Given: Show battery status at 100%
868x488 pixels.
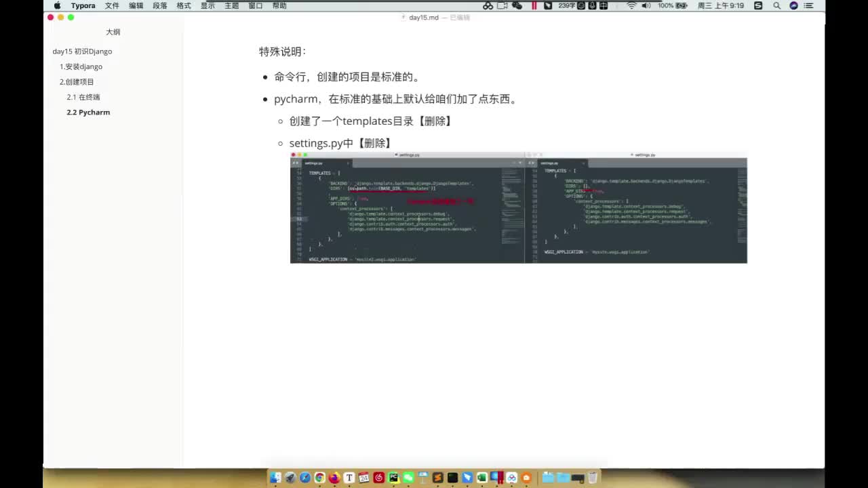Looking at the screenshot, I should pos(673,5).
